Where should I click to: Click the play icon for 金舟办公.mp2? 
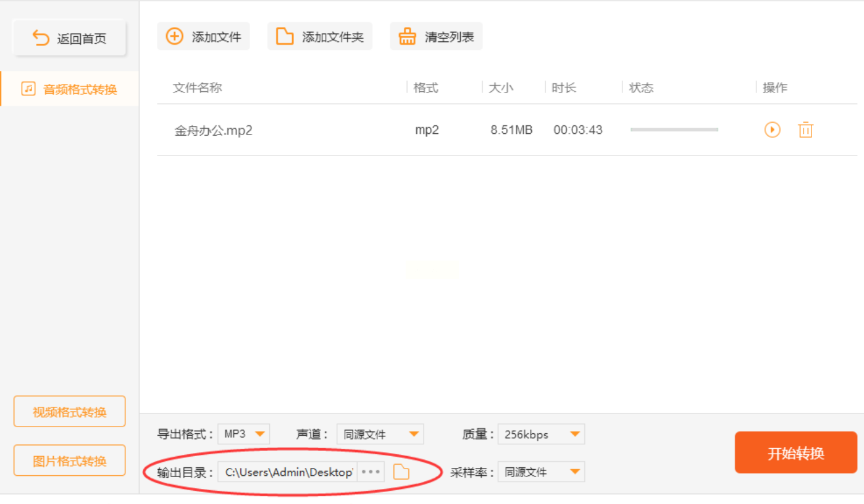(x=772, y=130)
